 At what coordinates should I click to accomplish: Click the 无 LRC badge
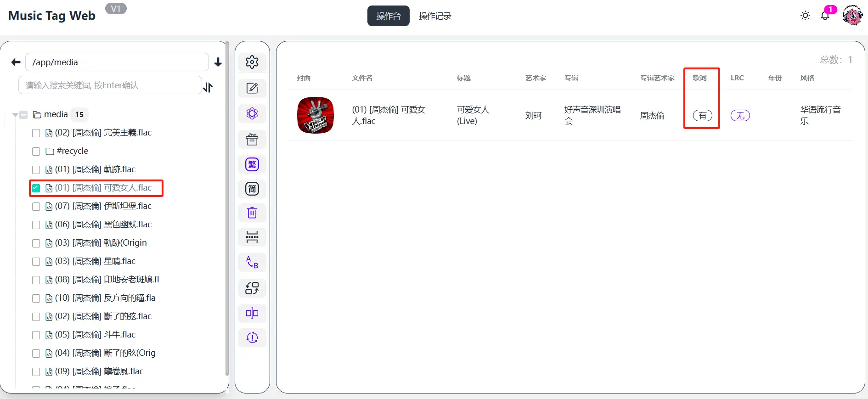coord(740,116)
